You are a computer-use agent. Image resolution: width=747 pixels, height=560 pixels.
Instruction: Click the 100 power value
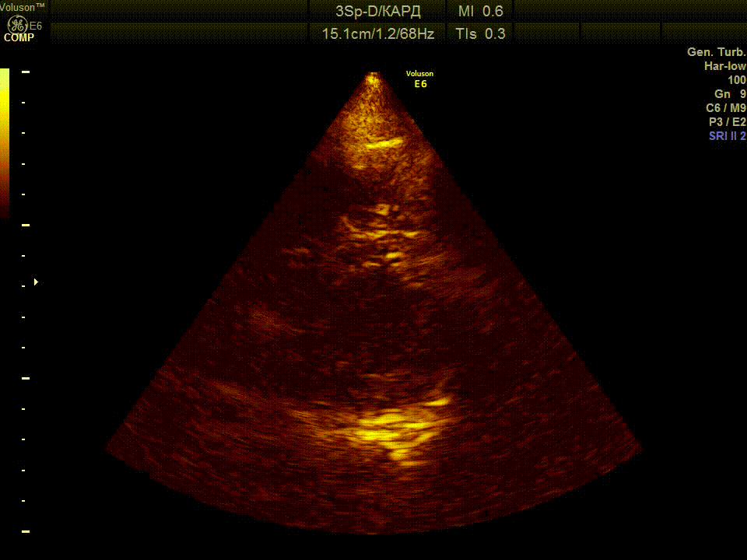coord(737,80)
